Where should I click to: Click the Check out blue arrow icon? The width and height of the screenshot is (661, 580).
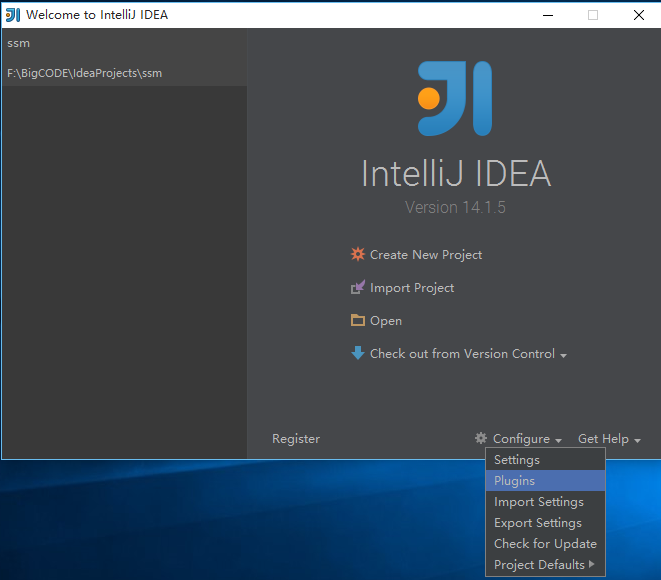357,353
